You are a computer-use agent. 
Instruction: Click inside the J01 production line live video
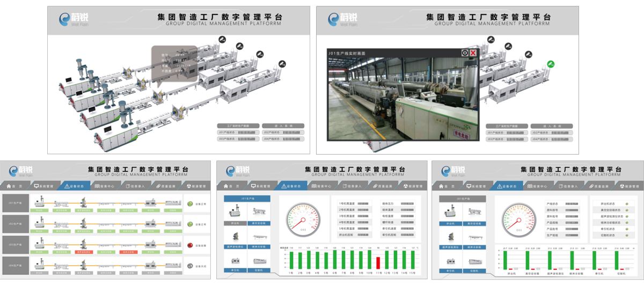tap(402, 98)
